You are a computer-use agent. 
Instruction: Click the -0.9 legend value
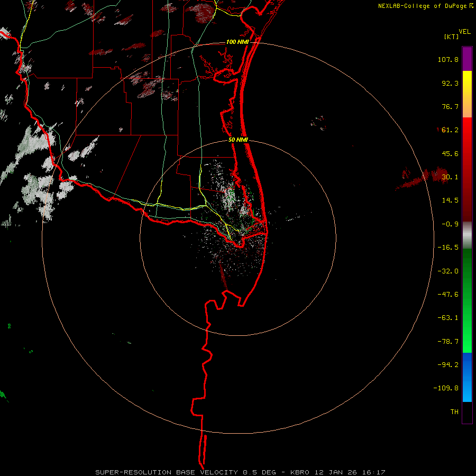click(450, 224)
